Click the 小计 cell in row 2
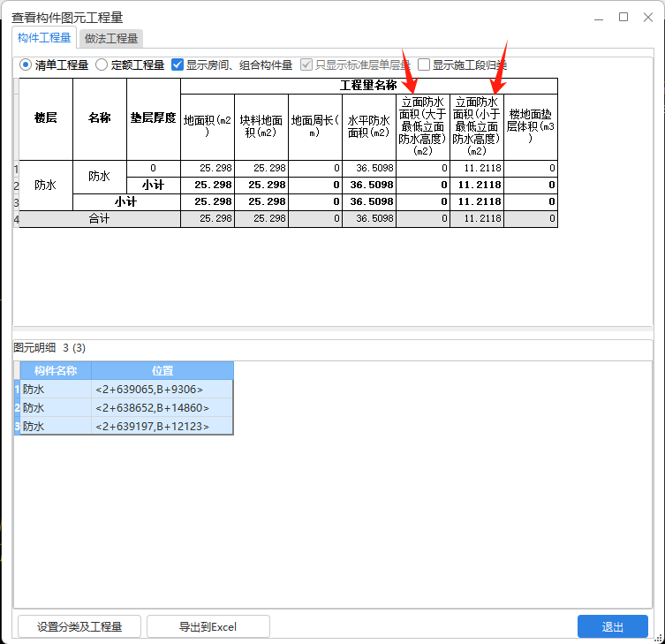 click(x=154, y=186)
